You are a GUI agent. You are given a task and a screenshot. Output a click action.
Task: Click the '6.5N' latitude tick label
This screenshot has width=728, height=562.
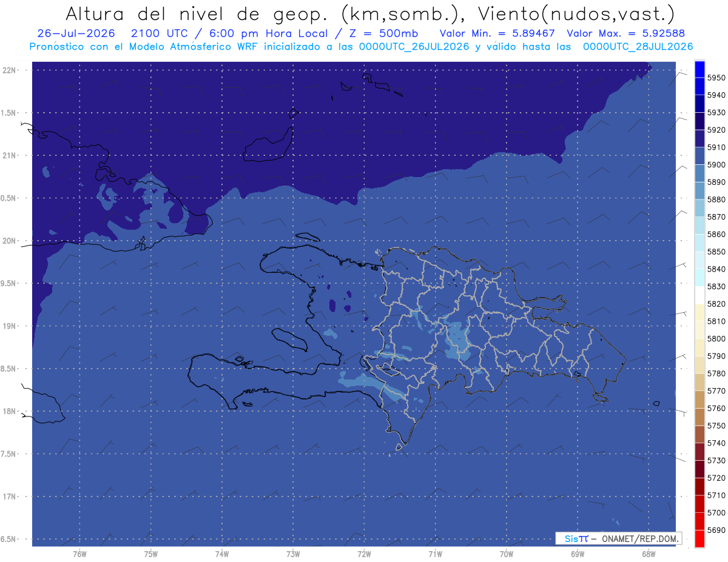(9, 539)
